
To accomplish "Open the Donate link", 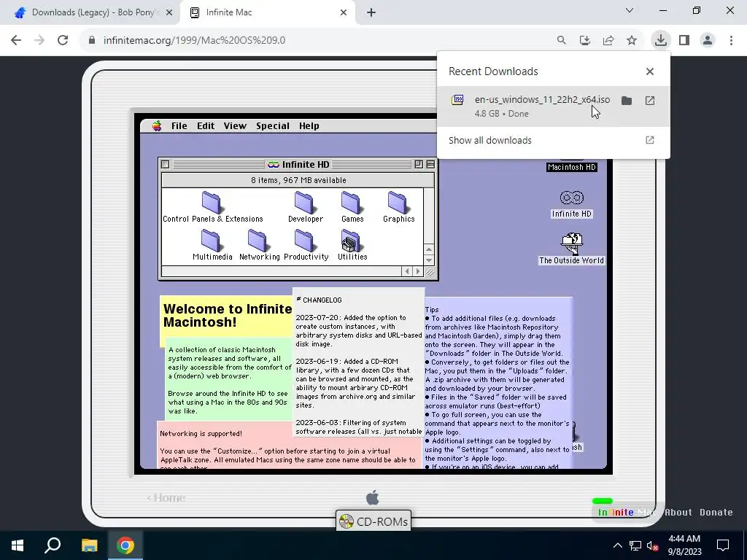I will click(x=716, y=513).
